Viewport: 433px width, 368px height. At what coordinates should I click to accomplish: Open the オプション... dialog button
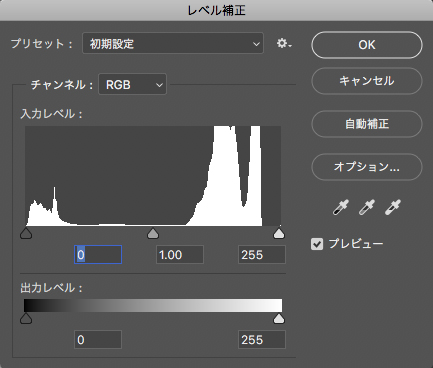[367, 167]
